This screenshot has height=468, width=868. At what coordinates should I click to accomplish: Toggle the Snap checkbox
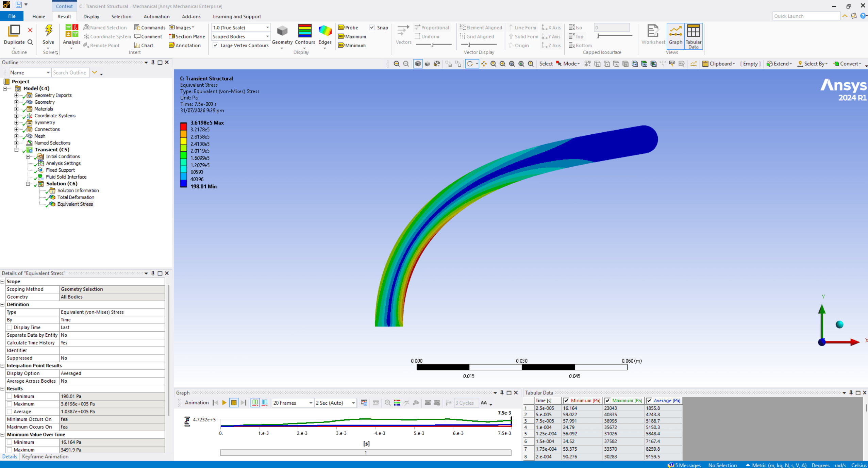point(372,28)
